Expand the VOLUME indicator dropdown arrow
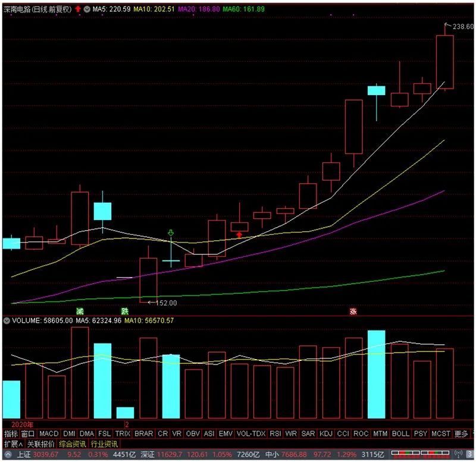This screenshot has height=462, width=476. point(7,320)
